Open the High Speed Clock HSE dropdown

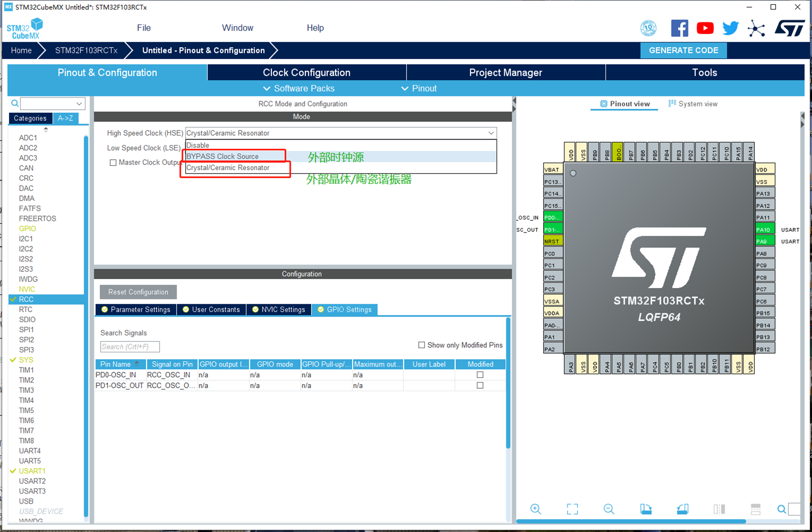click(491, 133)
